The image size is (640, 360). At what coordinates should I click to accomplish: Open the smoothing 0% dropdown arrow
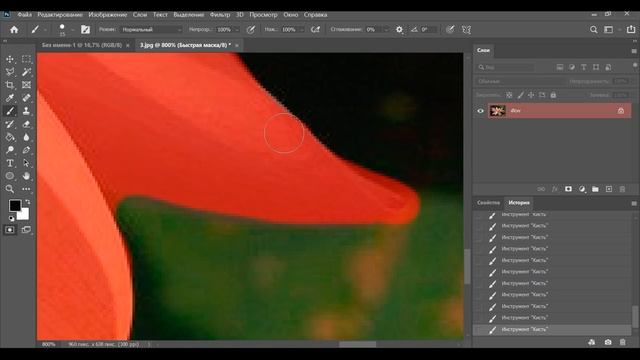click(x=386, y=30)
